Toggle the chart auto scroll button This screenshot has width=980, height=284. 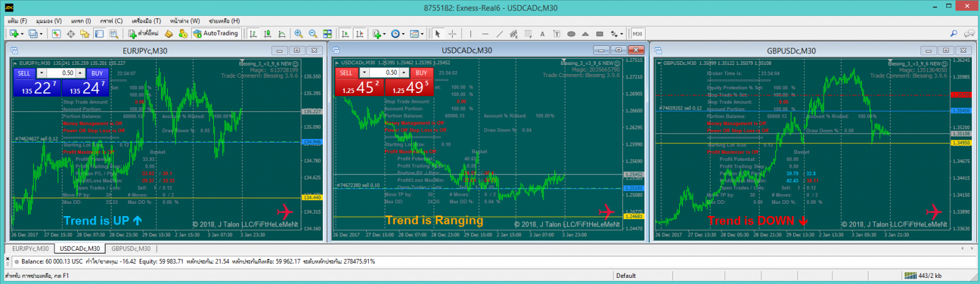345,34
